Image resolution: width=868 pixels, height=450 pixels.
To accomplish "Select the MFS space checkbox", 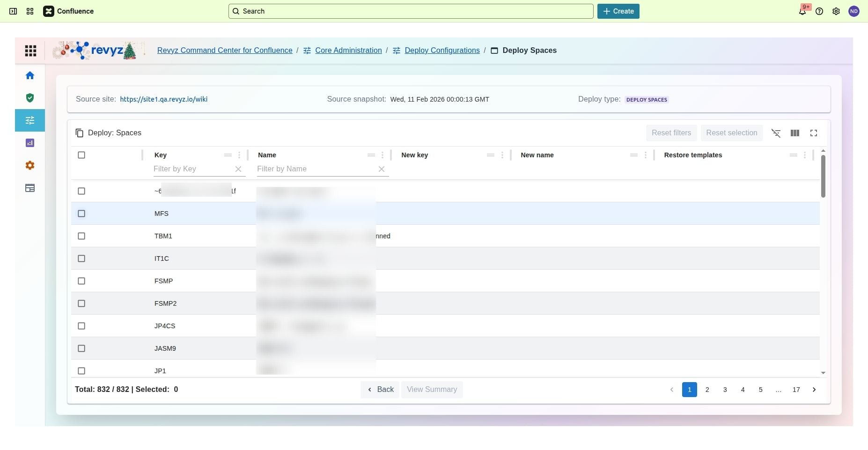I will [x=81, y=214].
